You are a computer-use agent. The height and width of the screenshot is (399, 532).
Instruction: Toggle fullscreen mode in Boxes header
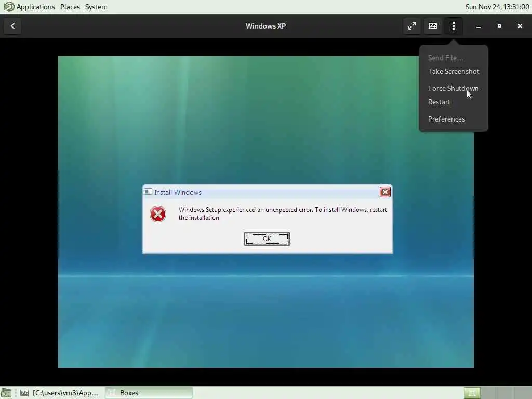(412, 26)
